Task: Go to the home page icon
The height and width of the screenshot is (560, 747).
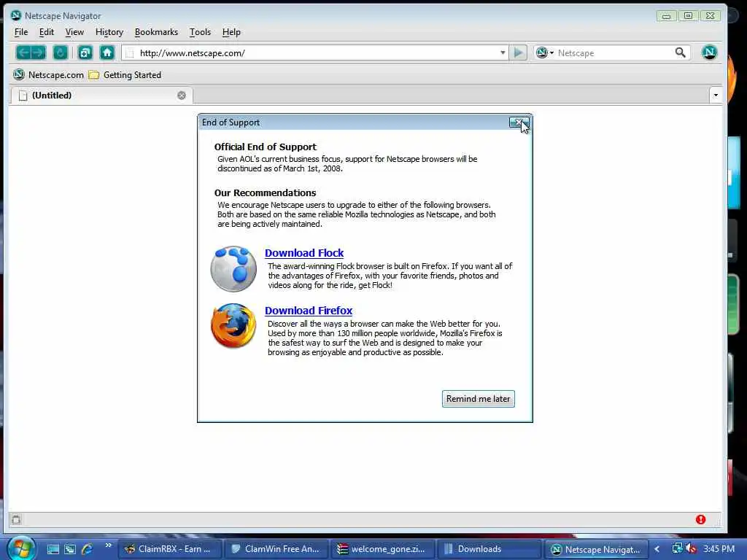Action: (x=107, y=52)
